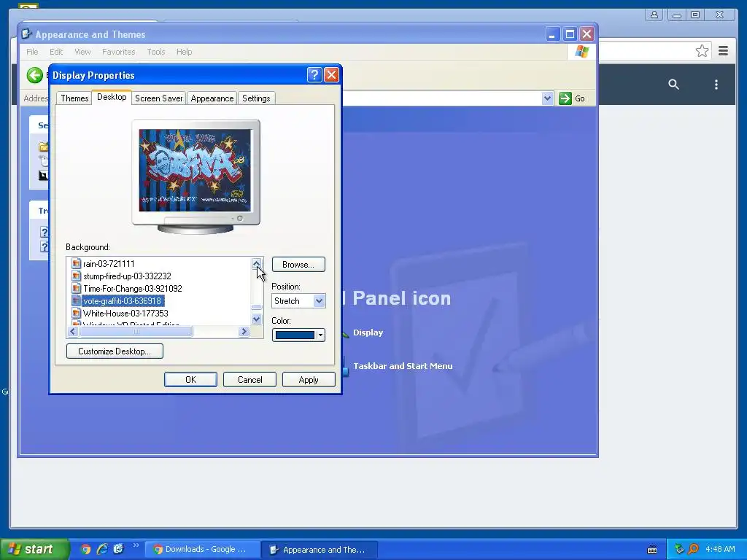Click the title bar icon of Appearance and Themes
This screenshot has height=560, width=747.
27,34
